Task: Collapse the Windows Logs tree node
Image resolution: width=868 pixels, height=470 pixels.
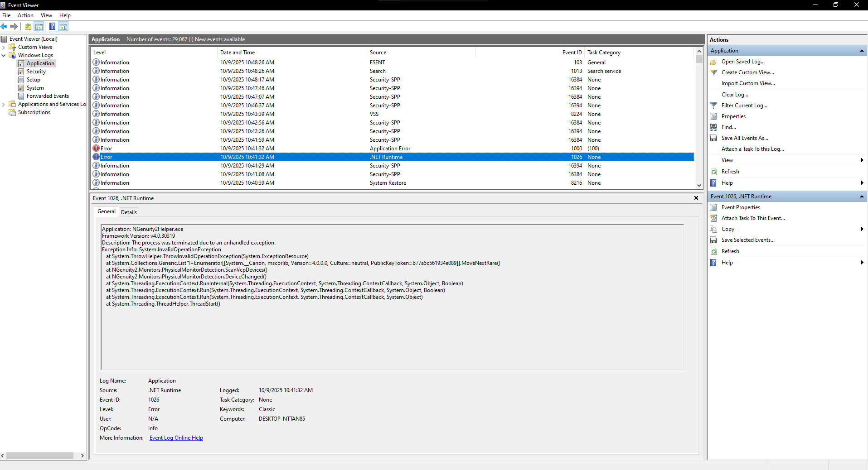Action: [x=4, y=55]
